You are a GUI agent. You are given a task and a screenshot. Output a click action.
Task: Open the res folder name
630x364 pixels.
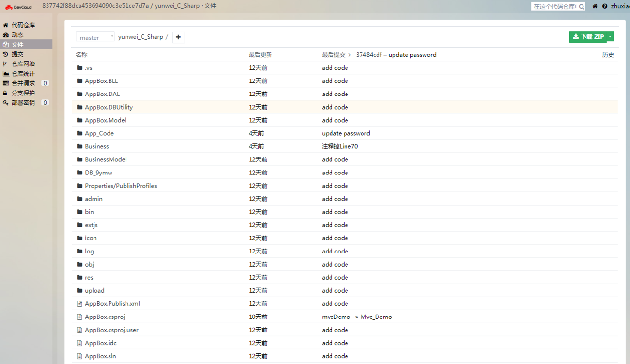(x=89, y=277)
